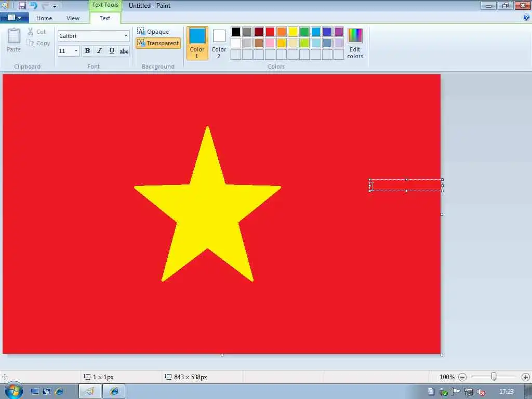Click Show Desktop quick launch icon

[x=35, y=392]
